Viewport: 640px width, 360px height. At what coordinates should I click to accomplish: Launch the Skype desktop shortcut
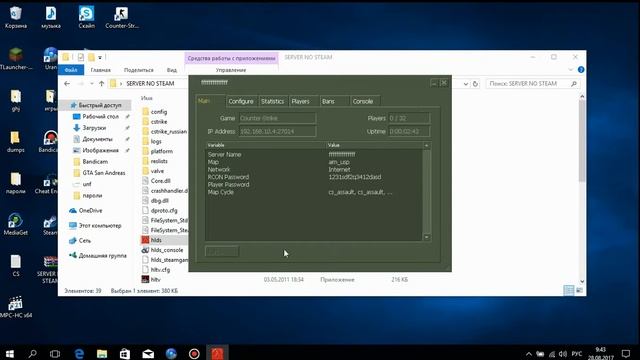click(x=87, y=17)
